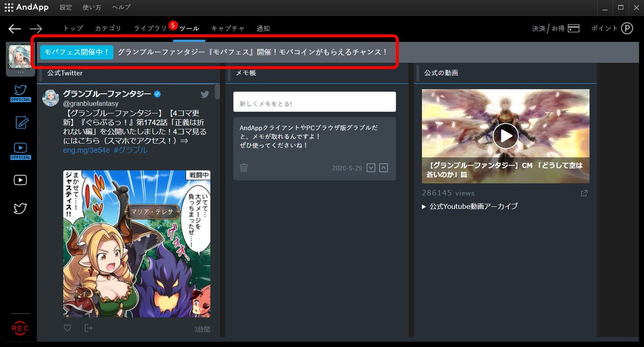Click the Twitter feed scrollbar

click(217, 92)
